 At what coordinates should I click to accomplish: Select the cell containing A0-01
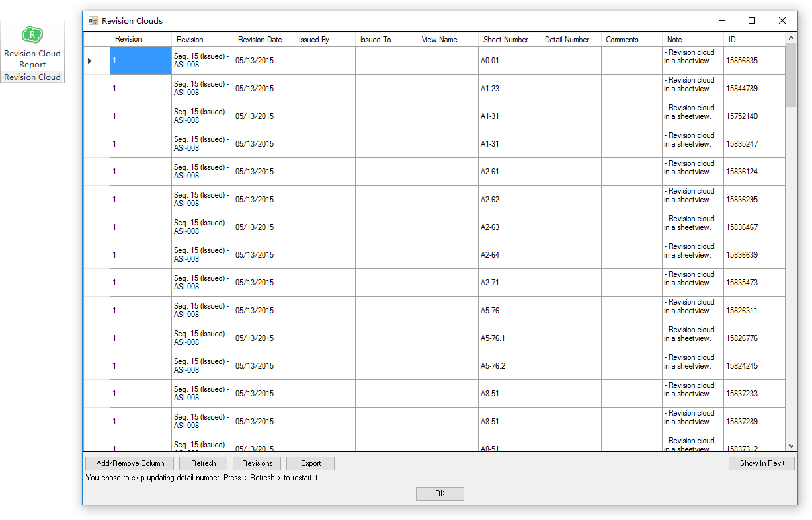pos(507,60)
